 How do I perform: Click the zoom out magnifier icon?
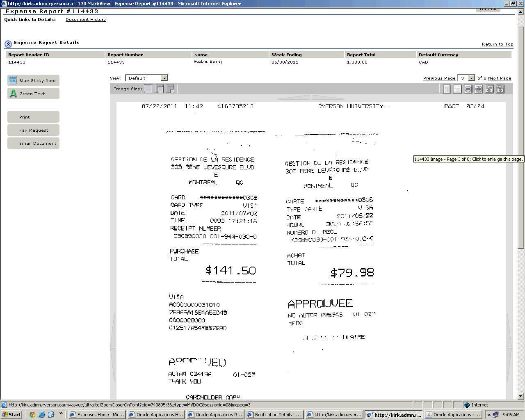point(468,89)
